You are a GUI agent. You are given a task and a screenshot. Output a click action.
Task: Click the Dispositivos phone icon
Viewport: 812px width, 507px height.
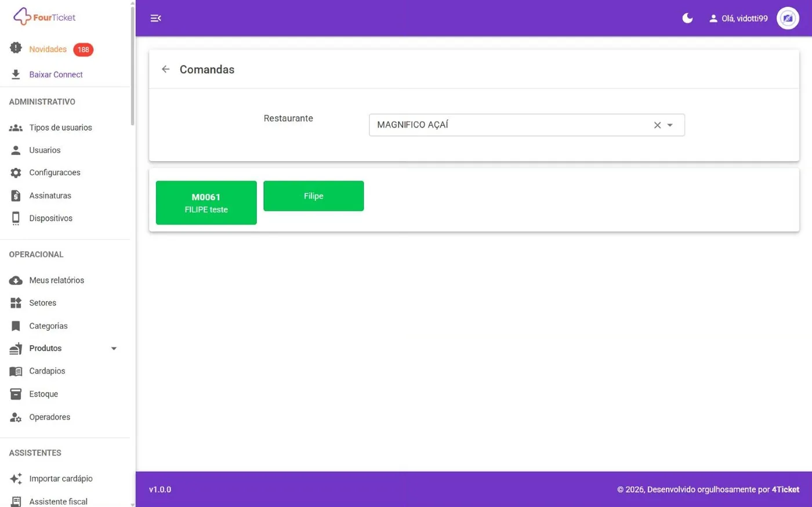coord(16,218)
